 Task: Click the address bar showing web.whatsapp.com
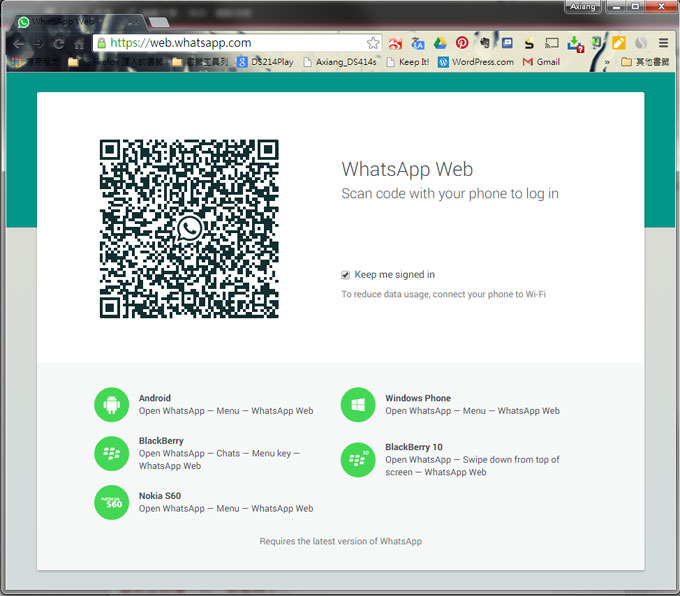click(230, 43)
